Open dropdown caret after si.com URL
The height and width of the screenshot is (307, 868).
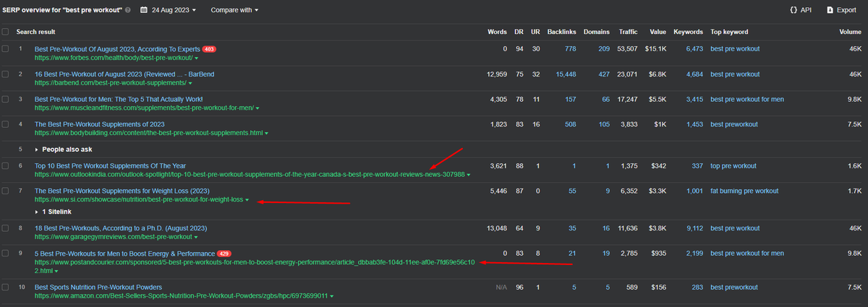(246, 200)
